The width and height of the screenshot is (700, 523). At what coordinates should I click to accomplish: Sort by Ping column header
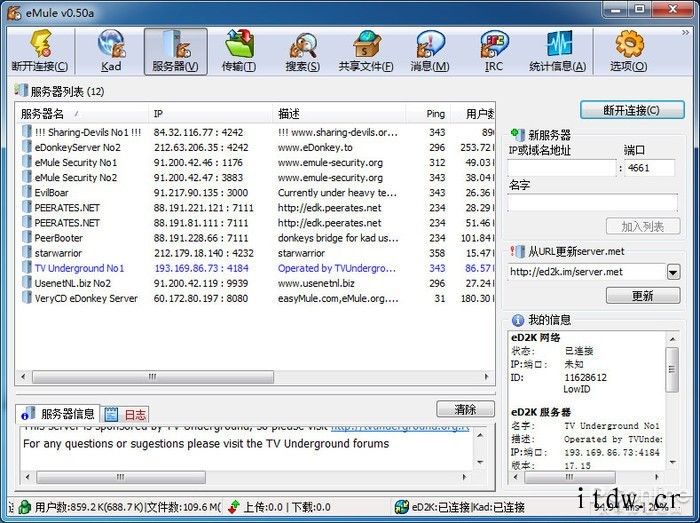(429, 114)
